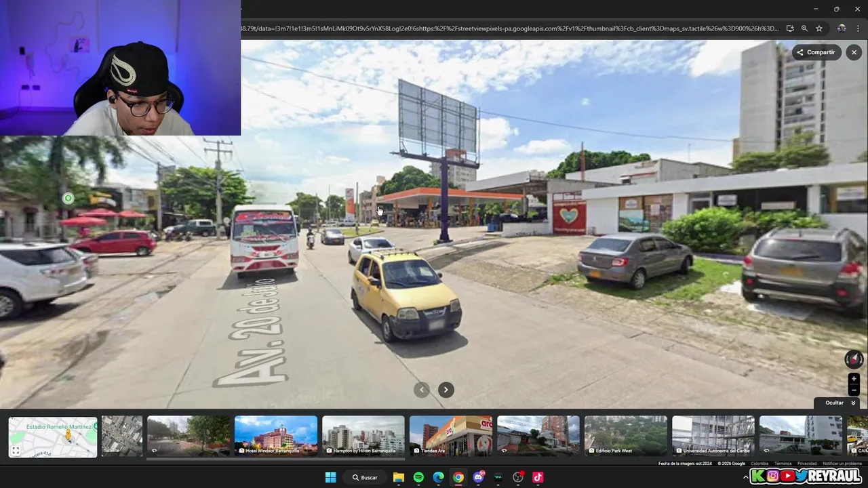Close Street View with the X button
Image resolution: width=868 pixels, height=488 pixels.
pos(854,52)
